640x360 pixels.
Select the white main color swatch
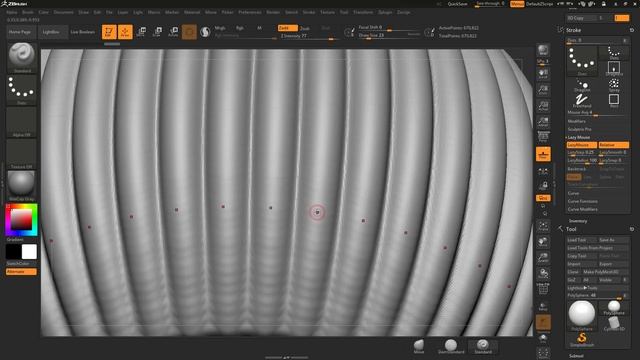pos(29,252)
